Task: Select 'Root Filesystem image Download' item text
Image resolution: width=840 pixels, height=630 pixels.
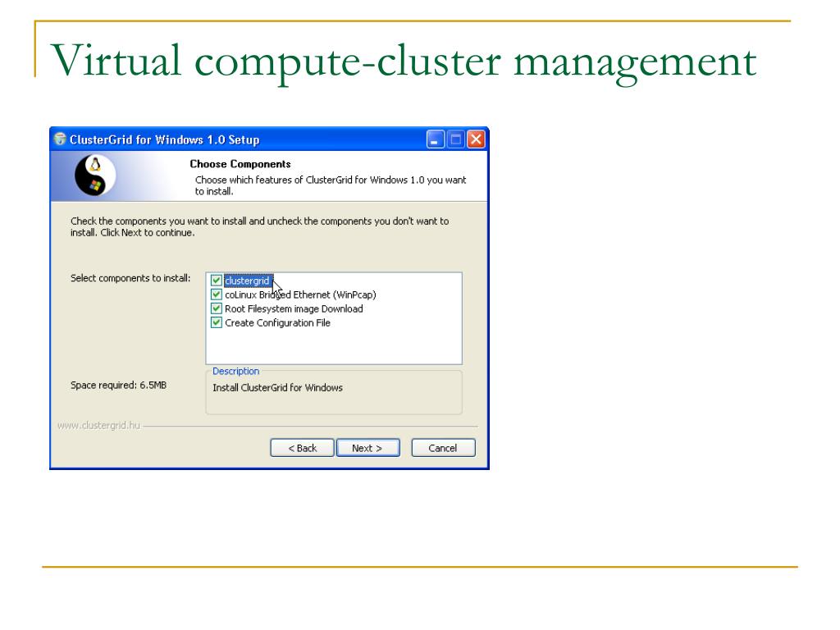Action: click(x=294, y=308)
